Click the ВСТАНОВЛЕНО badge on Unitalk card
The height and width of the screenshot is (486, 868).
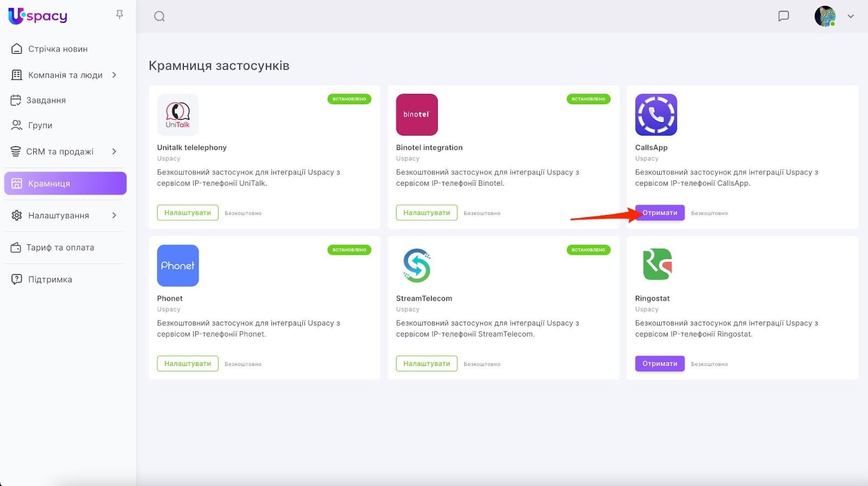349,99
